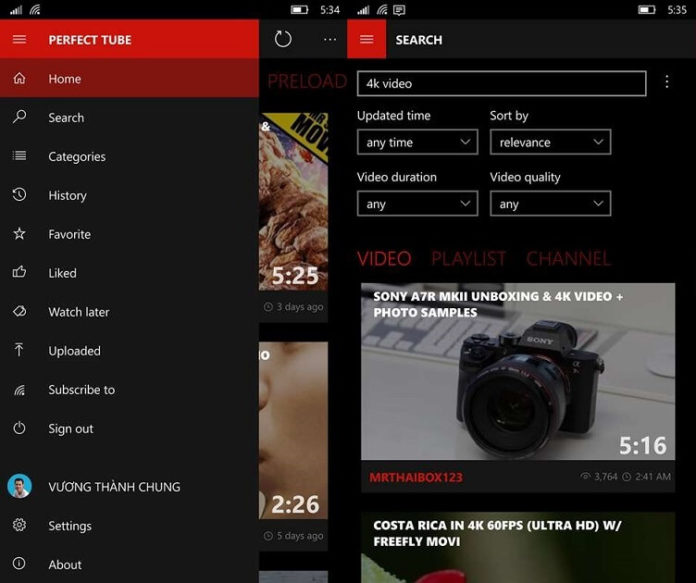Open Costa Rica in 4K 60fps video
Viewport: 696px width, 583px height.
point(518,547)
